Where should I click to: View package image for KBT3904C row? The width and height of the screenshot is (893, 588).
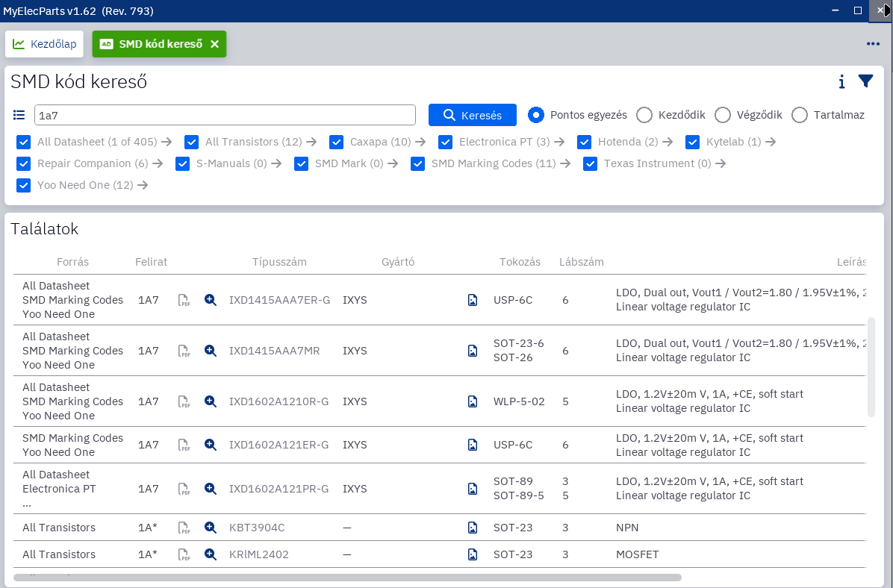coord(473,528)
